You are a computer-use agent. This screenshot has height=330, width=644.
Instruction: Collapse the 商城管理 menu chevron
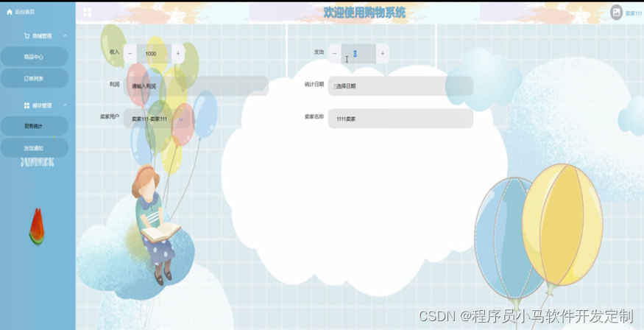pos(65,36)
